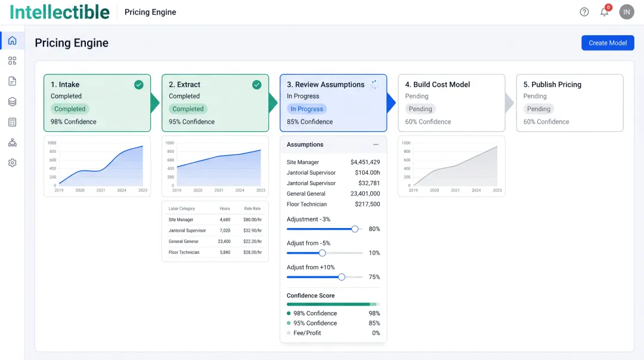Image resolution: width=644 pixels, height=360 pixels.
Task: Click the $217,500 Floor Technician value
Action: 367,204
